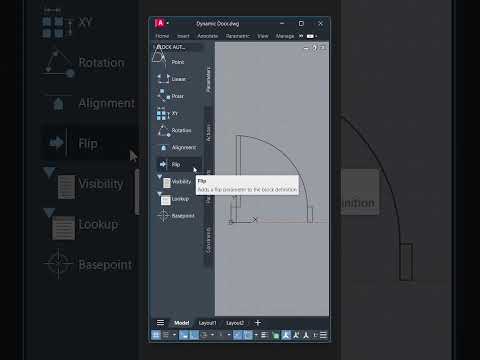Toggle polar tracking in the status bar
The height and width of the screenshot is (360, 480).
[x=204, y=335]
